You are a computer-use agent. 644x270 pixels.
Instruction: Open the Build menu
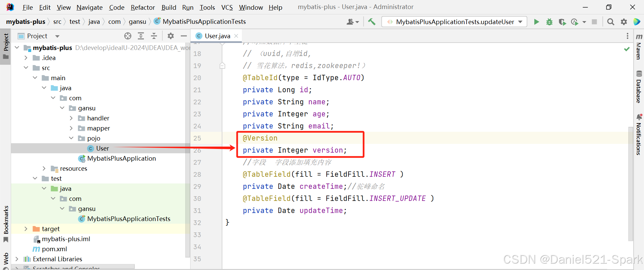[169, 7]
